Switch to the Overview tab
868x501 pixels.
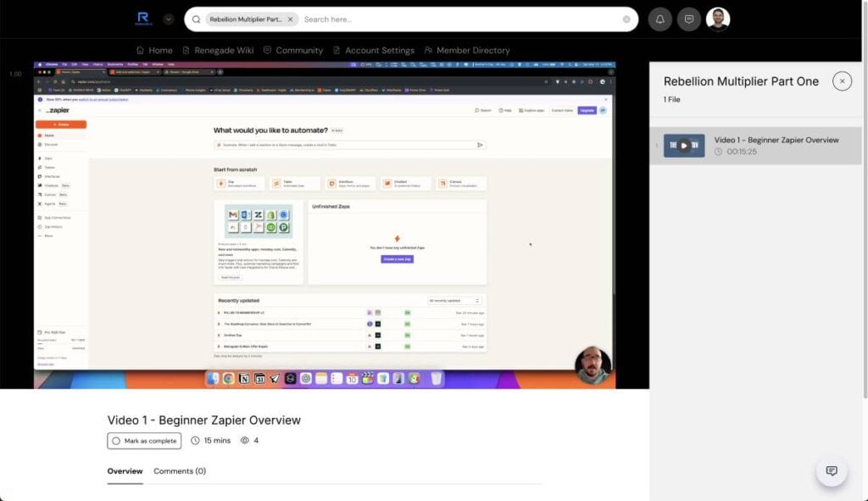pyautogui.click(x=125, y=471)
